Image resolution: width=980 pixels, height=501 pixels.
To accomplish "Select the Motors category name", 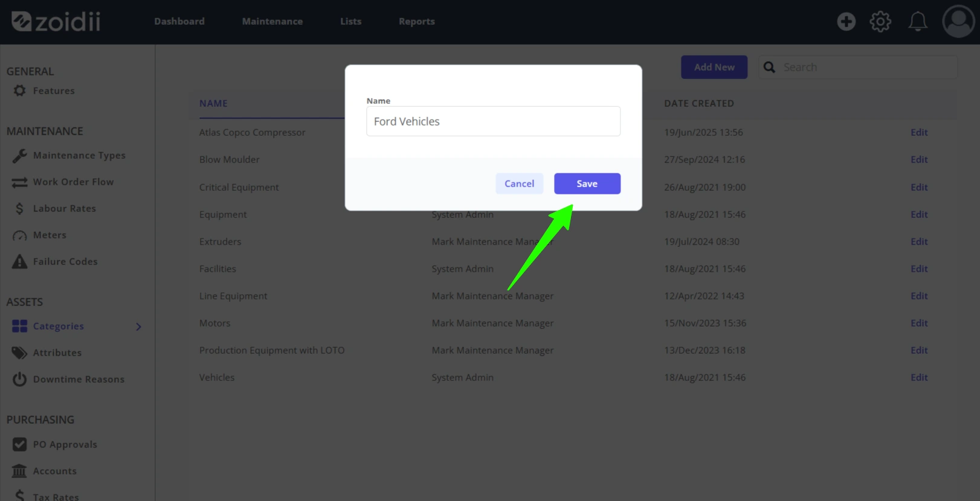I will pos(214,323).
